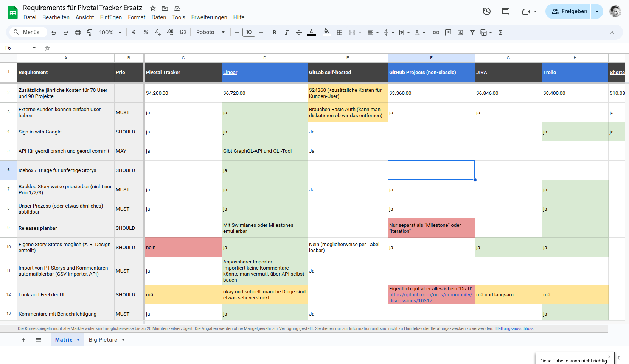
Task: Open the fill color bucket
Action: coord(327,32)
